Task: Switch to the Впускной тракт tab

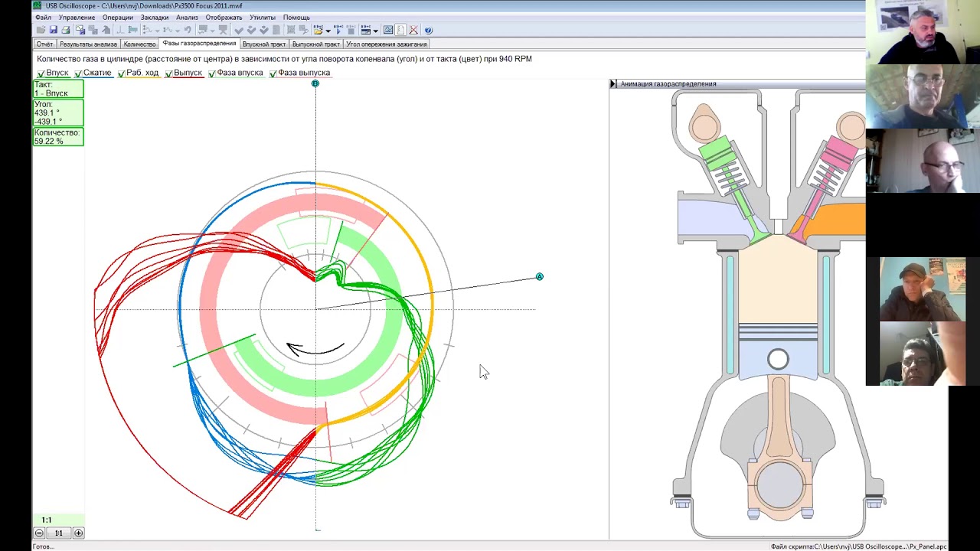Action: click(x=264, y=44)
